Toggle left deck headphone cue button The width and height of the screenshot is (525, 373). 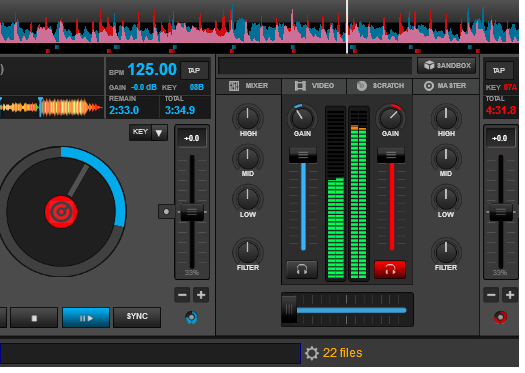[302, 270]
